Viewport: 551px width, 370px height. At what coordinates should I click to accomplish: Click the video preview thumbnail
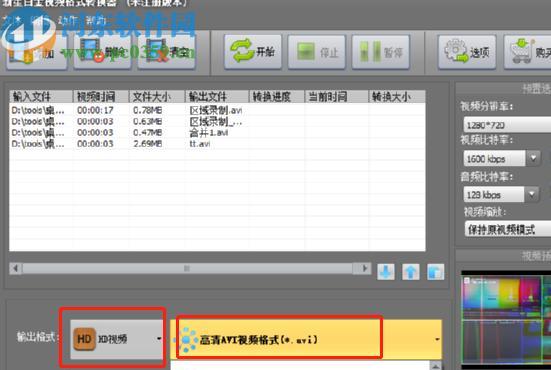point(506,318)
